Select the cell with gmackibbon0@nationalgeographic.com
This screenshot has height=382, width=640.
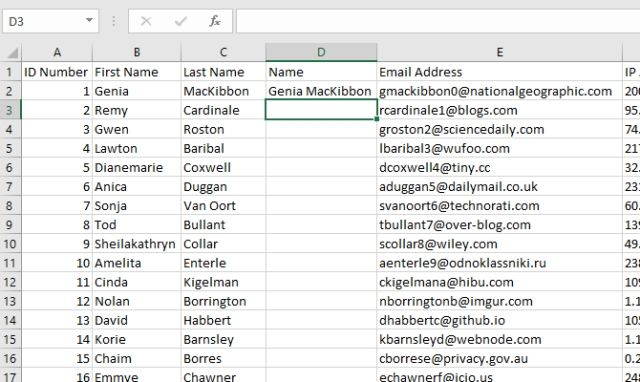coord(500,91)
